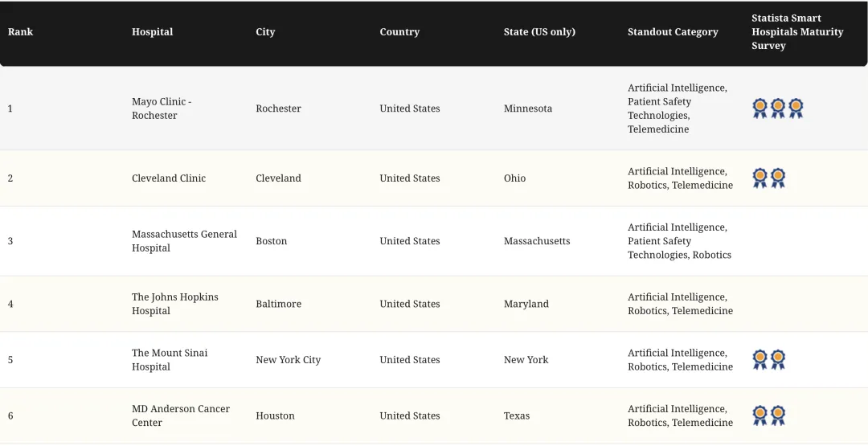Click second ribbon badge in Mayo Clinic row

coord(778,108)
